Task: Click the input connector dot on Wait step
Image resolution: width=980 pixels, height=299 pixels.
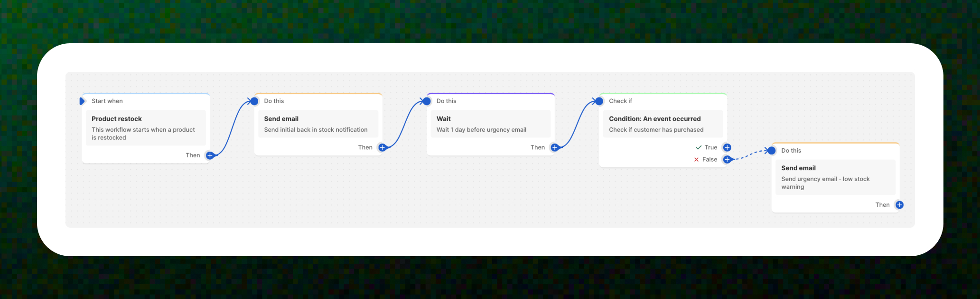Action: 427,101
